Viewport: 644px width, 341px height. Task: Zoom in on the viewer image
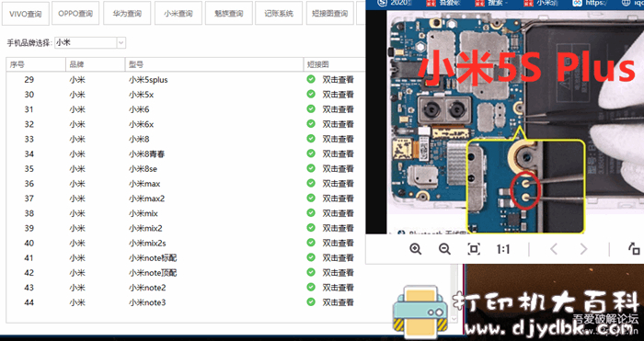pyautogui.click(x=415, y=249)
